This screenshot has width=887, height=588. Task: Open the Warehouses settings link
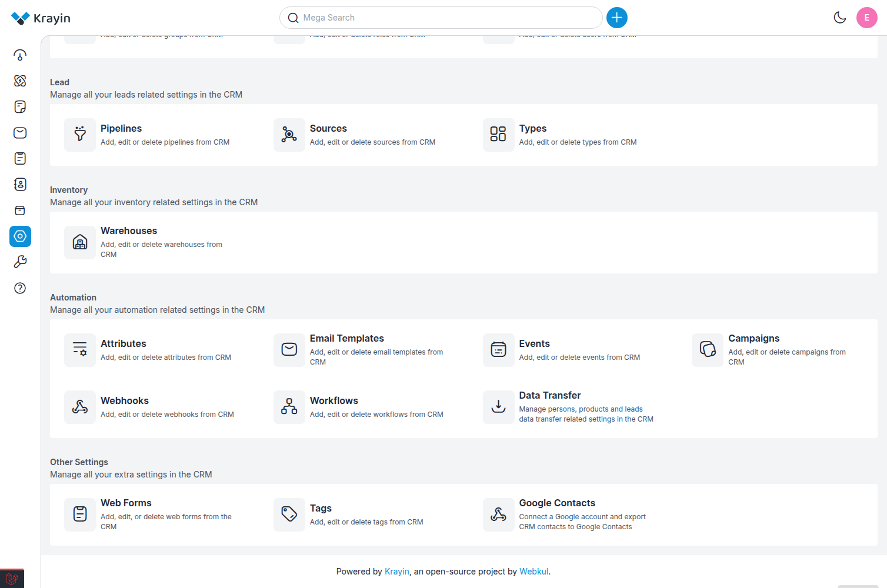pyautogui.click(x=129, y=230)
